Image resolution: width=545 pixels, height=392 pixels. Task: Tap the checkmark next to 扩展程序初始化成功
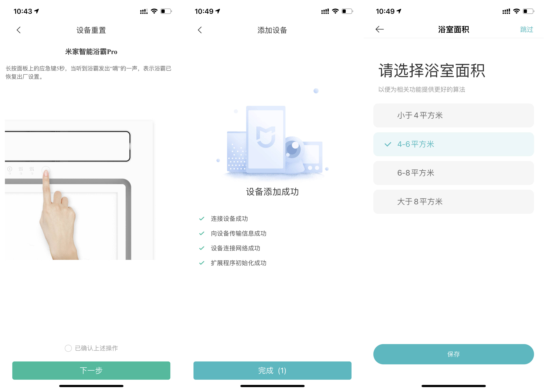coord(202,263)
